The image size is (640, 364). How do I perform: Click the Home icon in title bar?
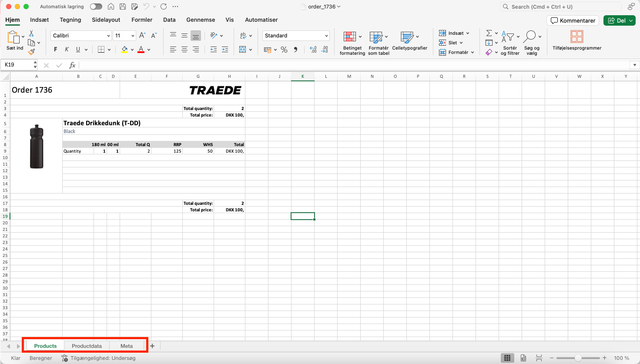click(111, 7)
